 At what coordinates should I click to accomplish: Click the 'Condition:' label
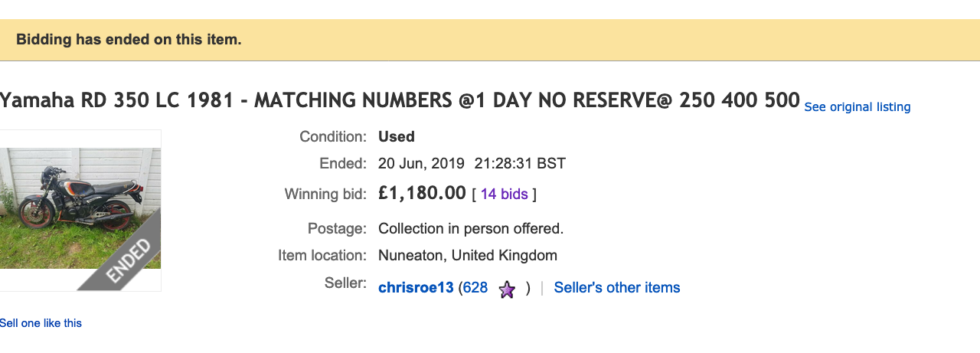click(x=333, y=137)
